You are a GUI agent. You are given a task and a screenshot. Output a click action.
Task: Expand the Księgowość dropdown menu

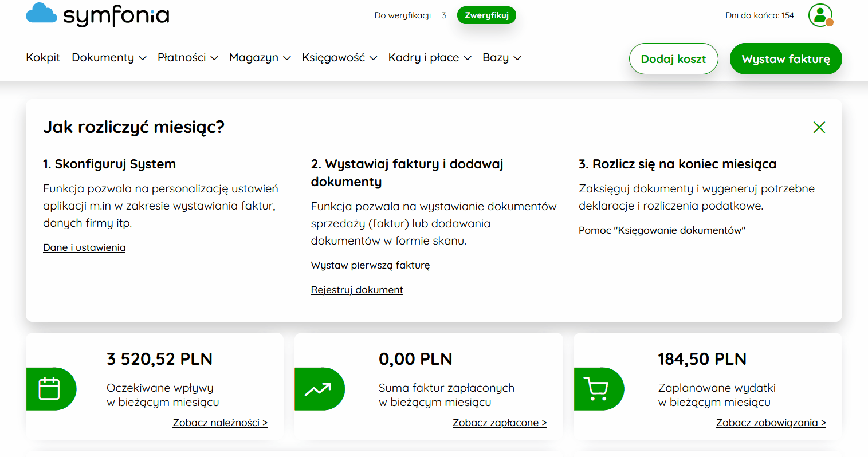tap(339, 57)
